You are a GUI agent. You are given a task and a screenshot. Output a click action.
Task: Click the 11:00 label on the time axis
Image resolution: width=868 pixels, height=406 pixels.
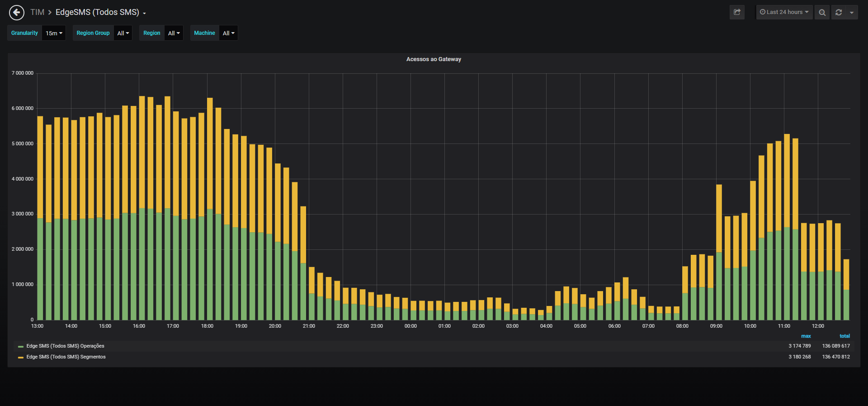(x=784, y=326)
